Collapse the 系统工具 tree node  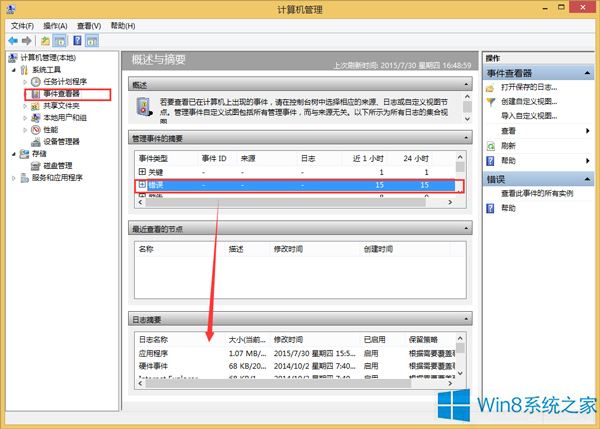[14, 70]
